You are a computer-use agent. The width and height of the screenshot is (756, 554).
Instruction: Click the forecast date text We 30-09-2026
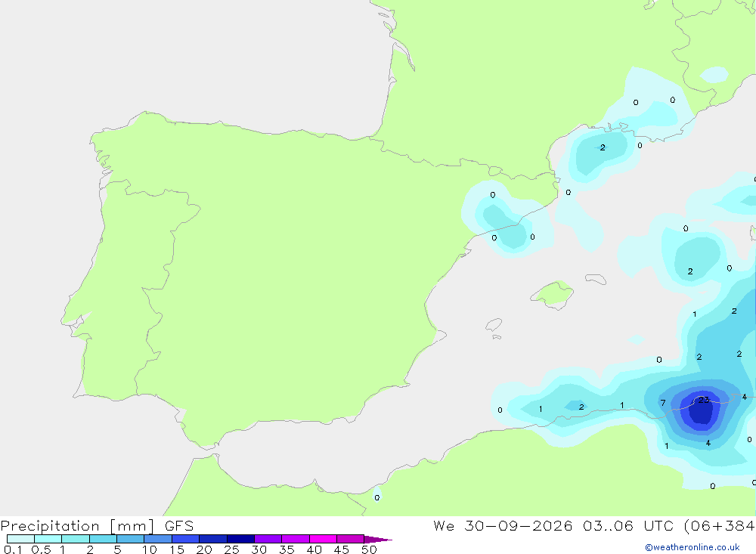tap(503, 526)
